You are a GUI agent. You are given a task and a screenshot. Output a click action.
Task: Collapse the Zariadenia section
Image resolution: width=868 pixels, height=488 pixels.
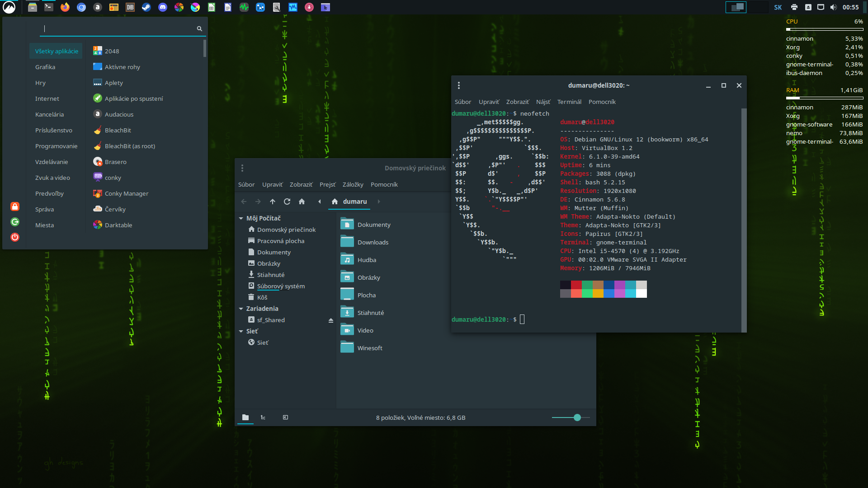click(x=241, y=309)
